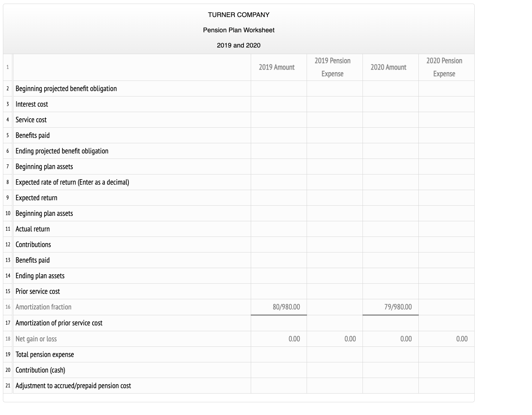This screenshot has height=415, width=532.
Task: Click the 2019 Pension Expense cell for Expected return
Action: point(335,198)
